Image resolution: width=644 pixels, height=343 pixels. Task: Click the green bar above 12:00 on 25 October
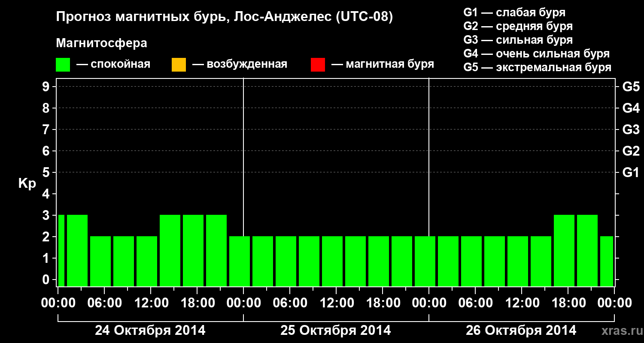332,261
